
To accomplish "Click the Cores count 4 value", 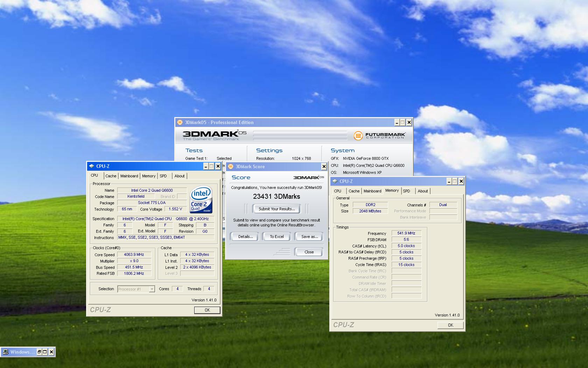I will click(x=177, y=289).
